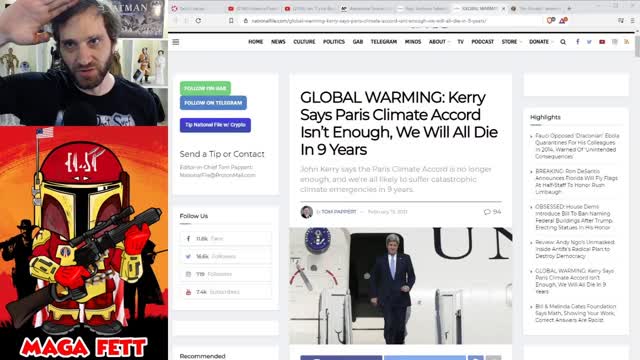Open the Brave Shields icon in the address bar
The height and width of the screenshot is (360, 640).
click(551, 20)
